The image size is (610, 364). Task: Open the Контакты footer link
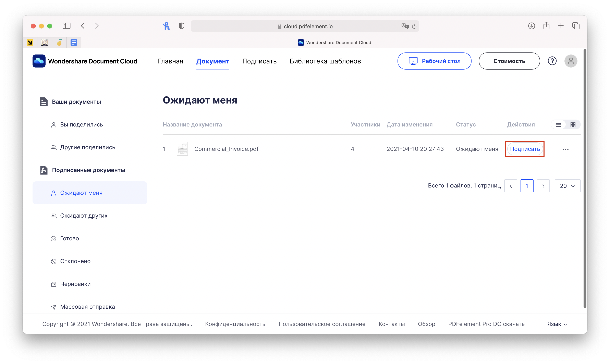391,324
